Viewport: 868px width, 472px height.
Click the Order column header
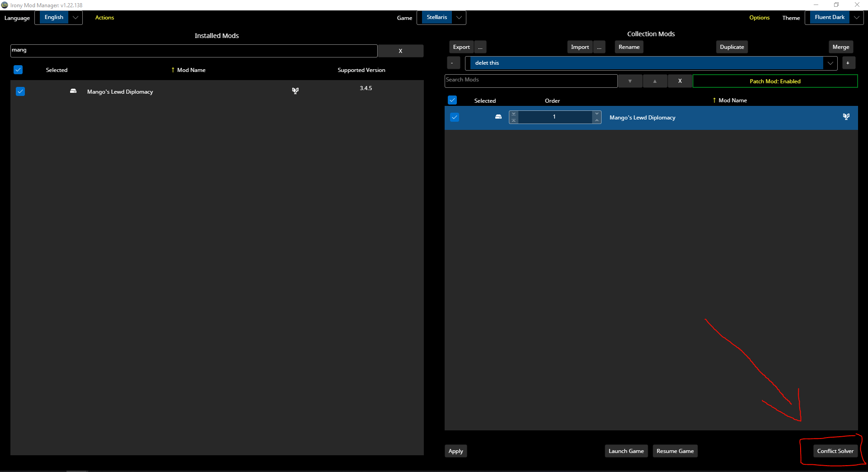(x=552, y=101)
